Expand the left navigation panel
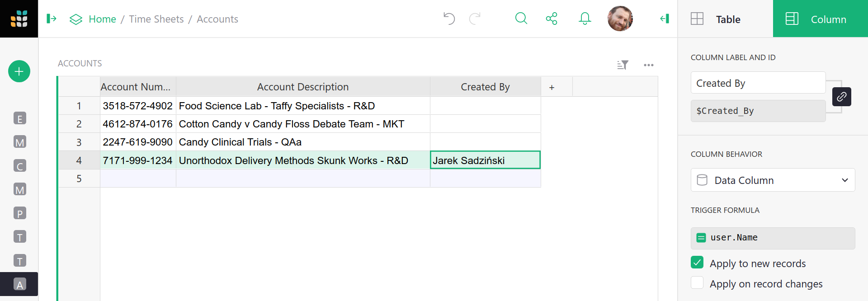Viewport: 868px width, 301px height. pos(52,19)
